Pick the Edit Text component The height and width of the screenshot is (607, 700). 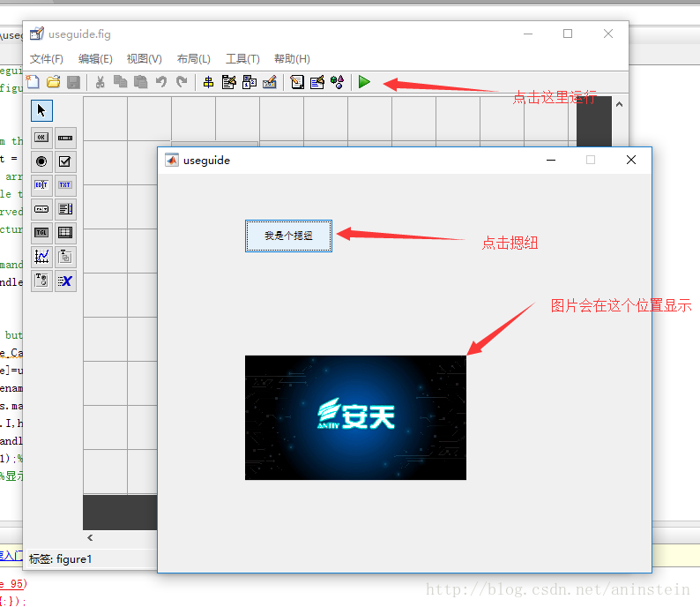(x=41, y=185)
